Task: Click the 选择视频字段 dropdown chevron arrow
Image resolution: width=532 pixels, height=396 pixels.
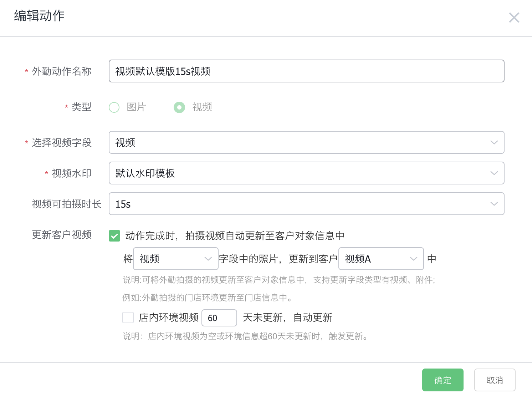Action: point(494,142)
